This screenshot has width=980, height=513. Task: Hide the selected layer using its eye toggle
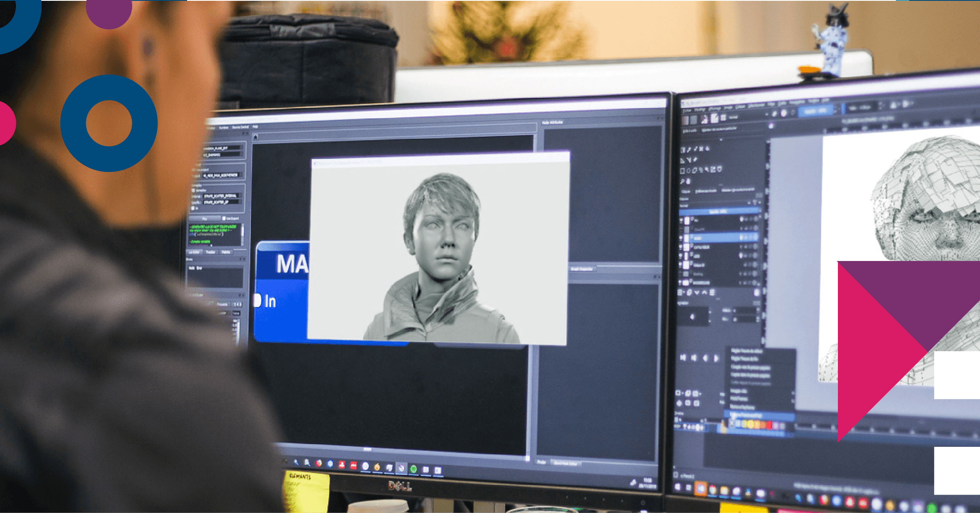click(680, 237)
